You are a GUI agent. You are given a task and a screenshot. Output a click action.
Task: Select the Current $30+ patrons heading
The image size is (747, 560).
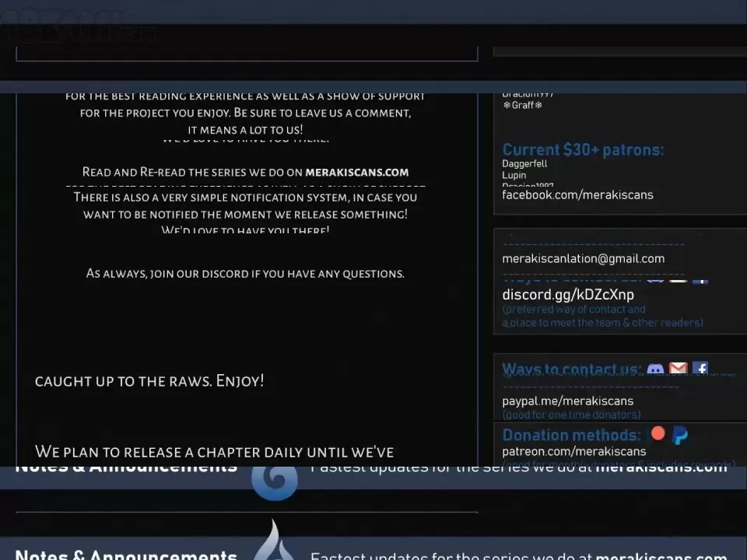tap(583, 149)
